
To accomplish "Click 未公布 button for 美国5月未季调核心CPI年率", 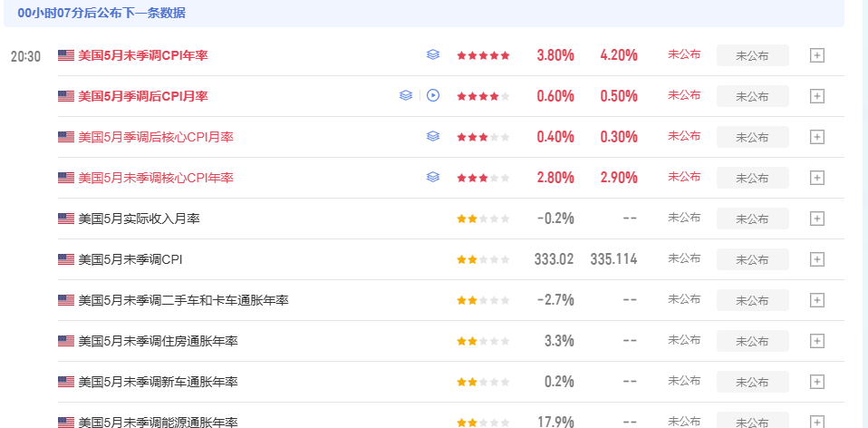I will [x=752, y=178].
